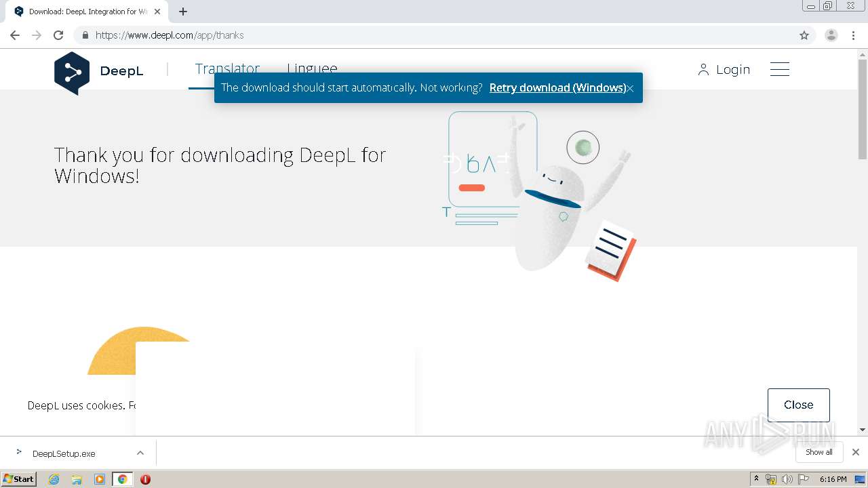The image size is (868, 488).
Task: Click the Thank you for downloading heading
Action: point(220,165)
